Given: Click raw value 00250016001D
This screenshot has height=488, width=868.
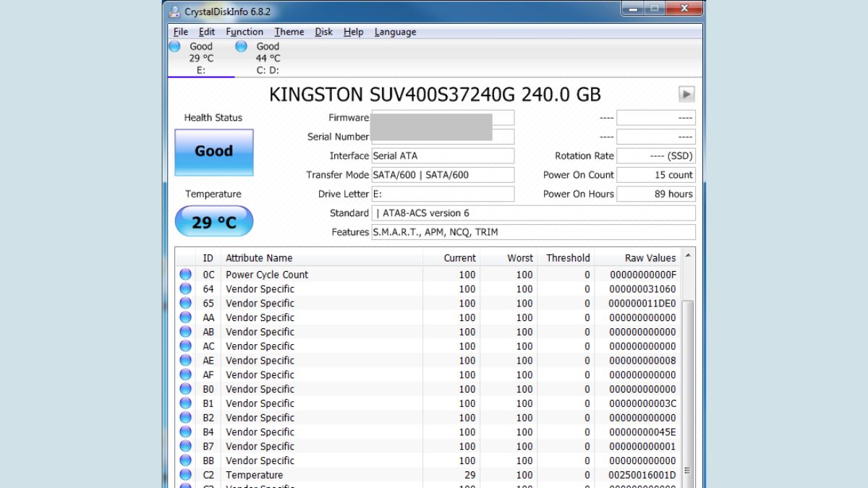Looking at the screenshot, I should pyautogui.click(x=642, y=475).
